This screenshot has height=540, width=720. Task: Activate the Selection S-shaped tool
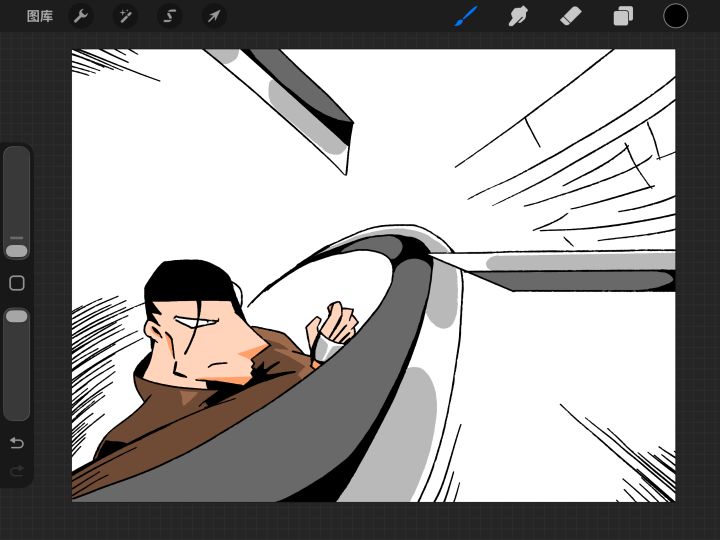point(169,17)
